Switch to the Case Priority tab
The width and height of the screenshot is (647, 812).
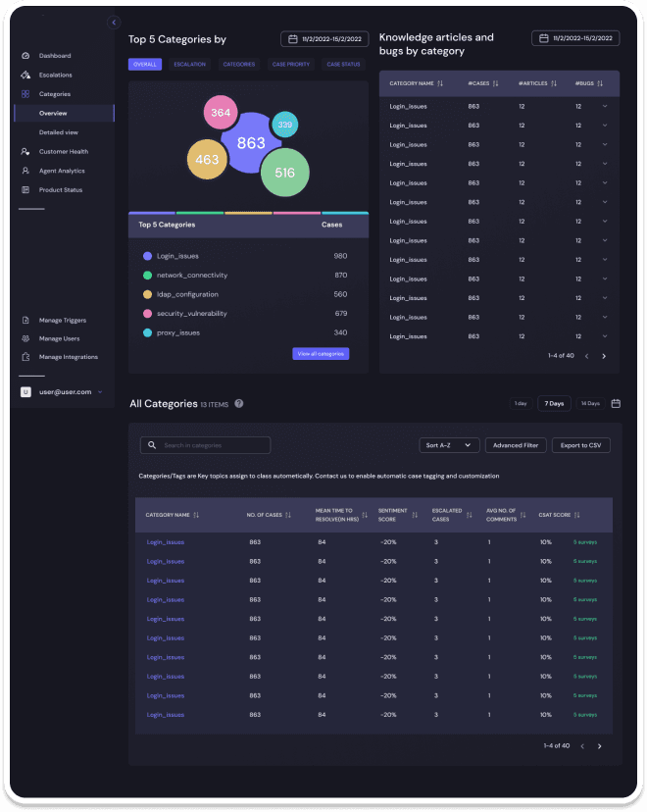click(x=291, y=64)
